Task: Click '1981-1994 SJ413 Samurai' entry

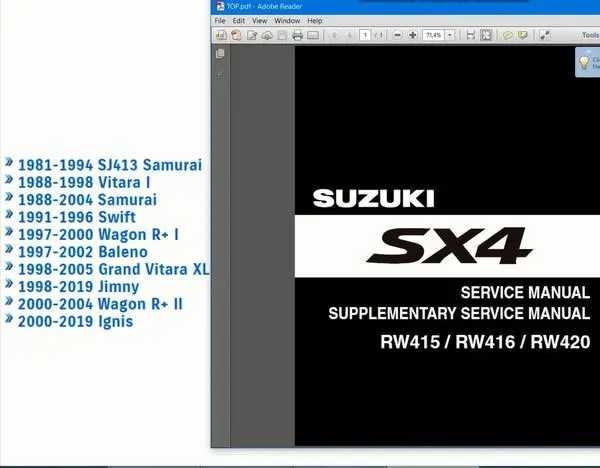Action: tap(110, 165)
